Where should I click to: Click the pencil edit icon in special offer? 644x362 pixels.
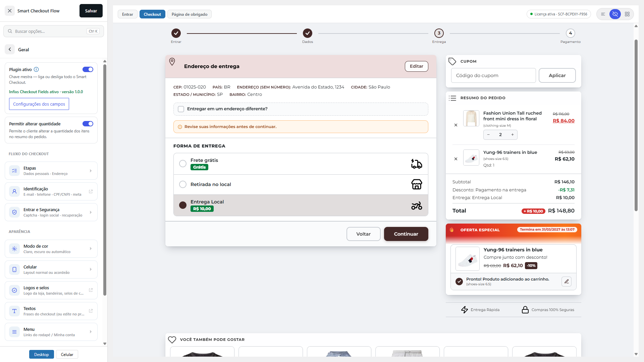click(x=567, y=282)
